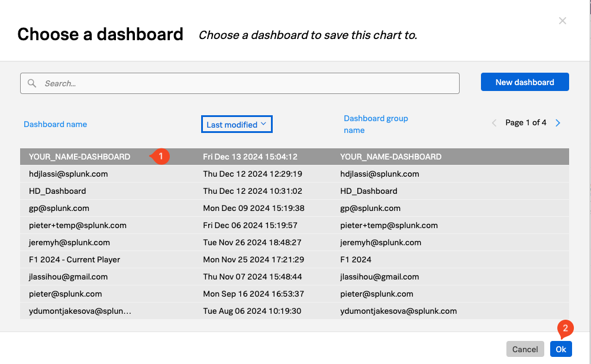Click the left pagination chevron arrow
The width and height of the screenshot is (591, 364).
pos(495,122)
